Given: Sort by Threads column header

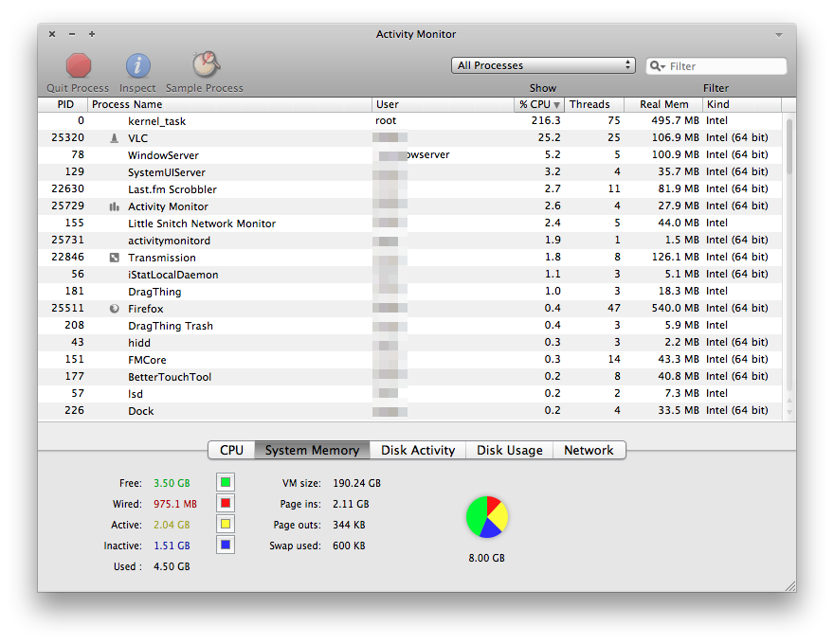Looking at the screenshot, I should pos(594,104).
